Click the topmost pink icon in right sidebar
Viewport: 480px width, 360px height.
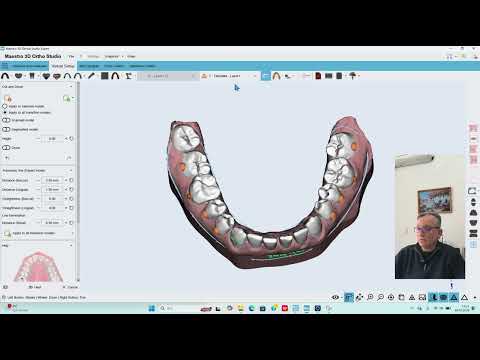(473, 128)
